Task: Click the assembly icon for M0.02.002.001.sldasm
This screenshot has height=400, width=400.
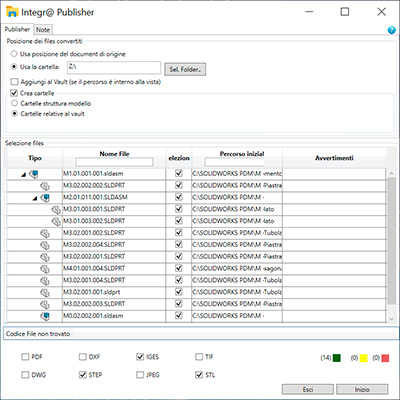Action: (x=45, y=316)
